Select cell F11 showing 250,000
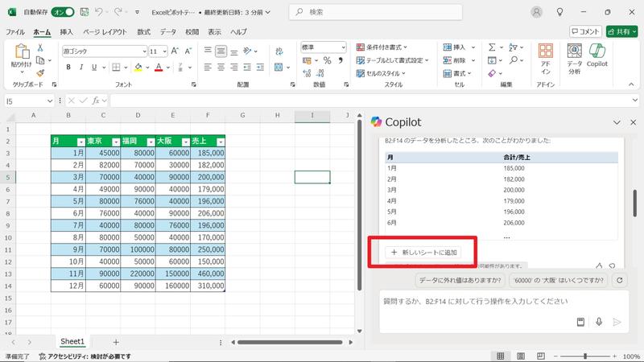This screenshot has width=644, height=362. [x=208, y=249]
